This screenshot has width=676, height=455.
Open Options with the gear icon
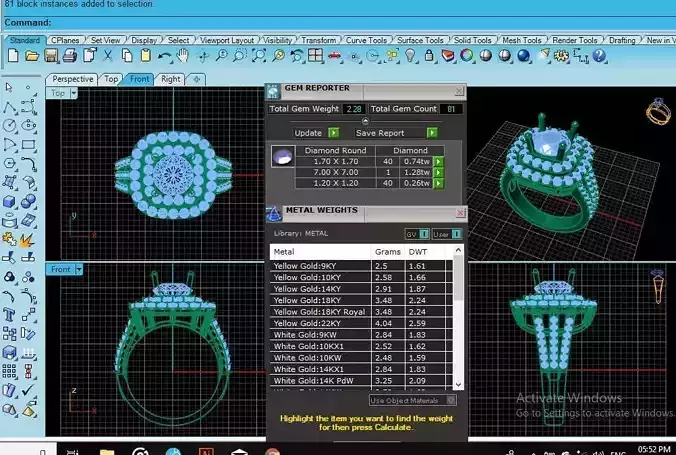point(561,56)
